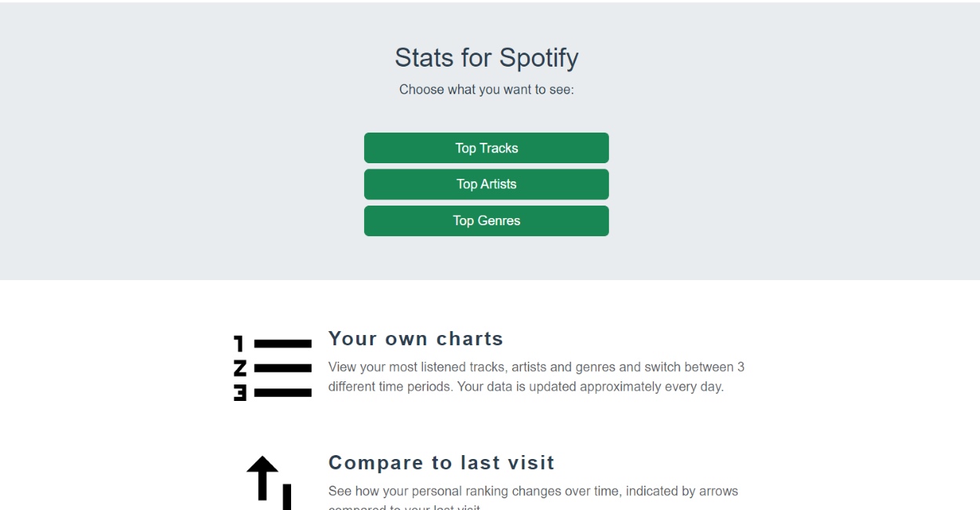This screenshot has height=510, width=980.
Task: Click the 'Stats for Spotify' title
Action: pyautogui.click(x=486, y=57)
